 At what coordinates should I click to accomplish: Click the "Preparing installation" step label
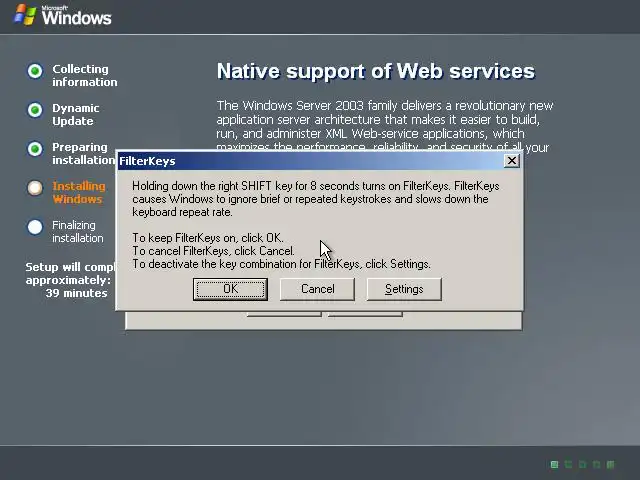(84, 153)
